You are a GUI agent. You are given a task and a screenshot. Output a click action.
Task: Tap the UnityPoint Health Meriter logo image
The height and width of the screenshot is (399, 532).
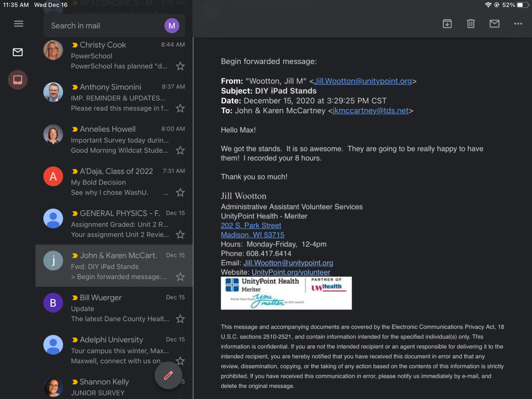point(286,293)
